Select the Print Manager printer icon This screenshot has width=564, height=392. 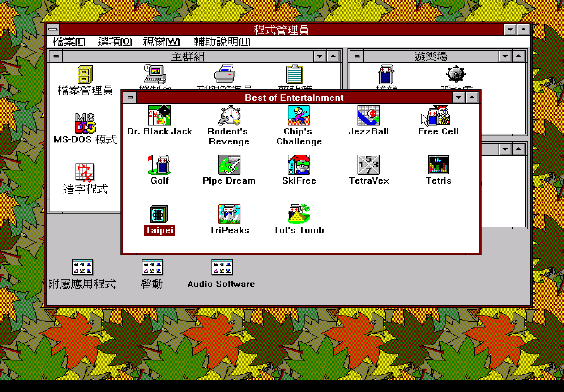click(x=225, y=74)
